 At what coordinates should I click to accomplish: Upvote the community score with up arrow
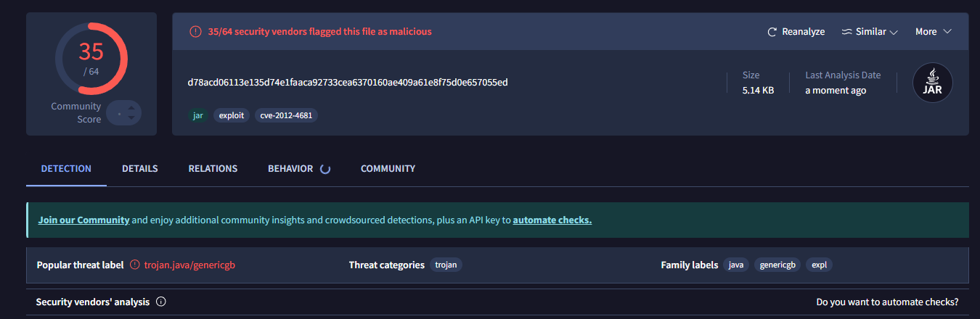tap(131, 108)
